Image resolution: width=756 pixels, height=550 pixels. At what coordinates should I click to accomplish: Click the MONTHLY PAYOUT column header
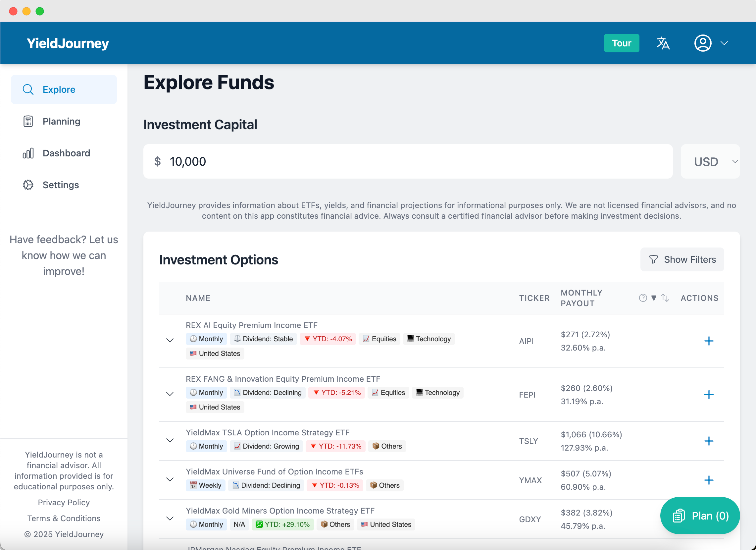(x=581, y=298)
